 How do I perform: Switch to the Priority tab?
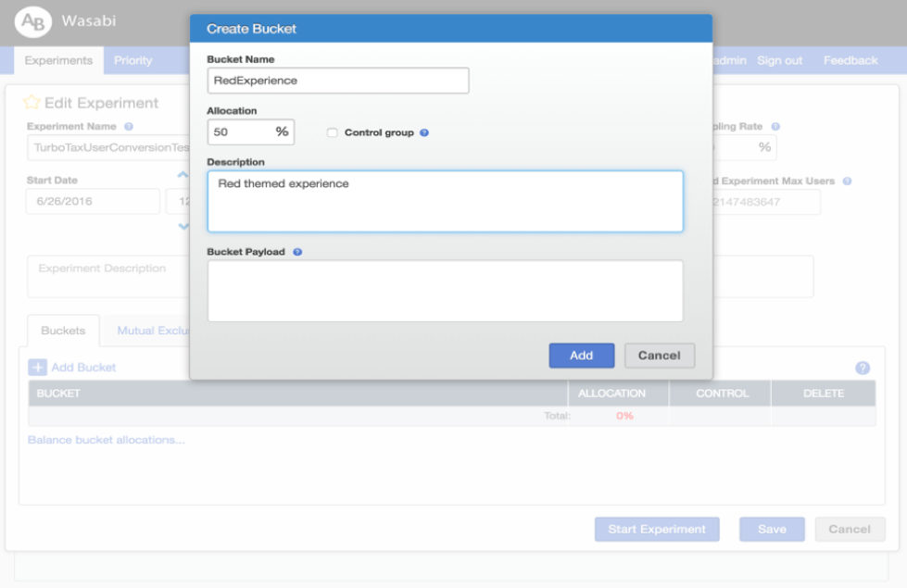pos(133,60)
